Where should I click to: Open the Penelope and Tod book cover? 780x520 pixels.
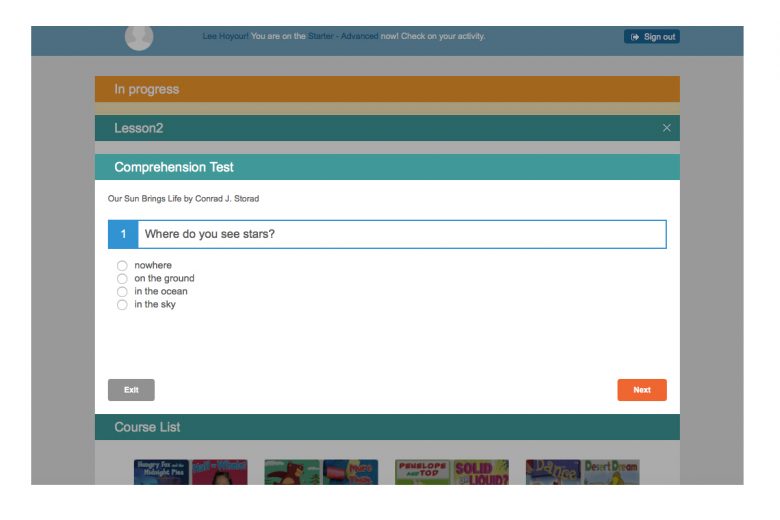(423, 472)
